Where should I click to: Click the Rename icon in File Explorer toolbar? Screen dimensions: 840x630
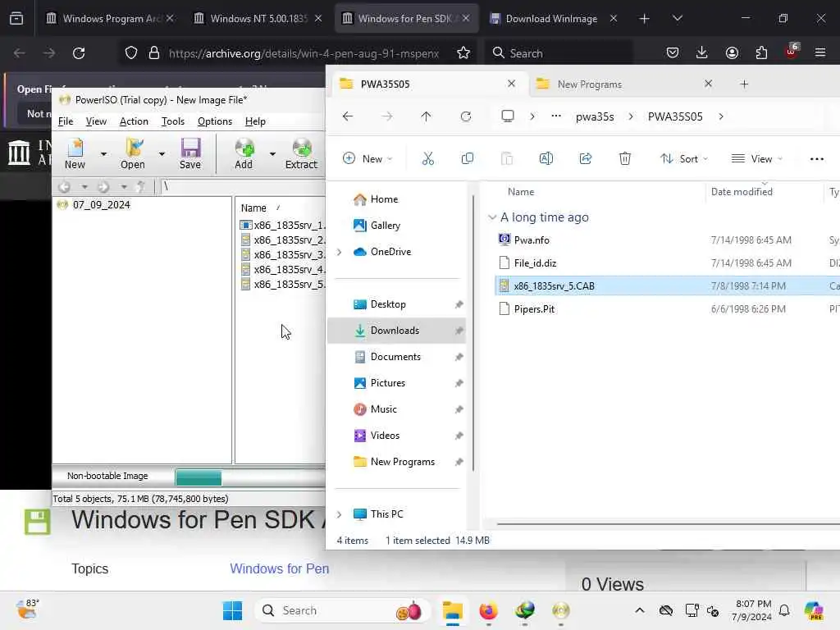(546, 158)
